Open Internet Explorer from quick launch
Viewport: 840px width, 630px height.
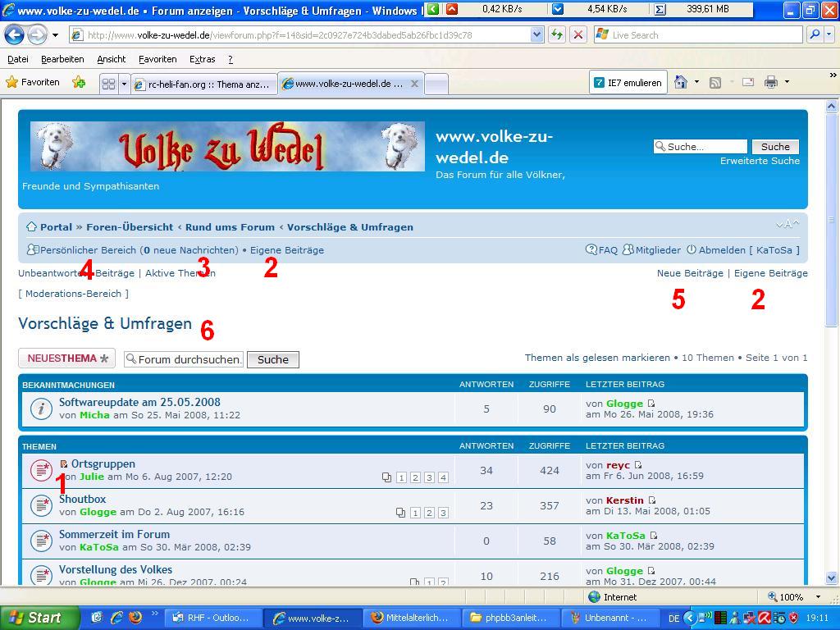116,618
